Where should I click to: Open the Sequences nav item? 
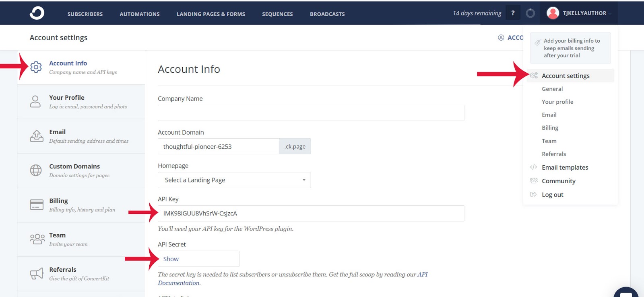[x=277, y=14]
